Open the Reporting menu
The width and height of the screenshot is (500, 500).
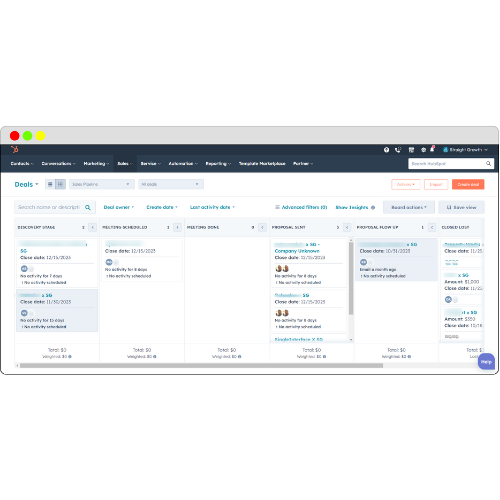pyautogui.click(x=218, y=164)
